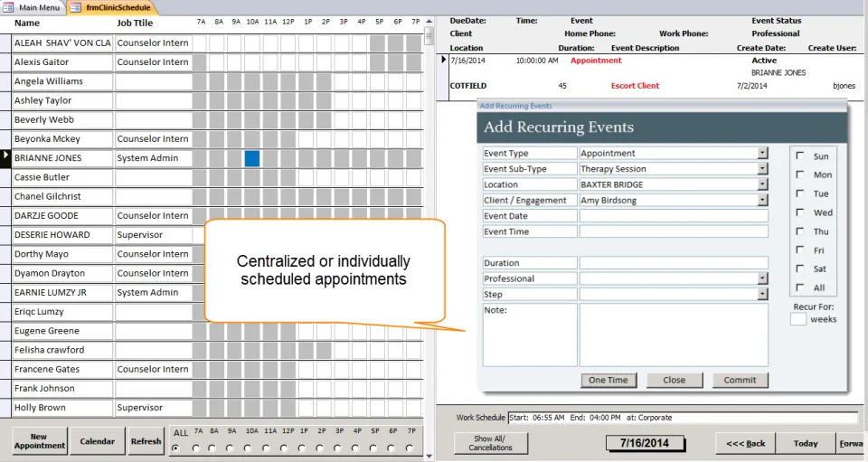Select the Alexis Gaitor name row
The image size is (868, 462).
pos(62,62)
